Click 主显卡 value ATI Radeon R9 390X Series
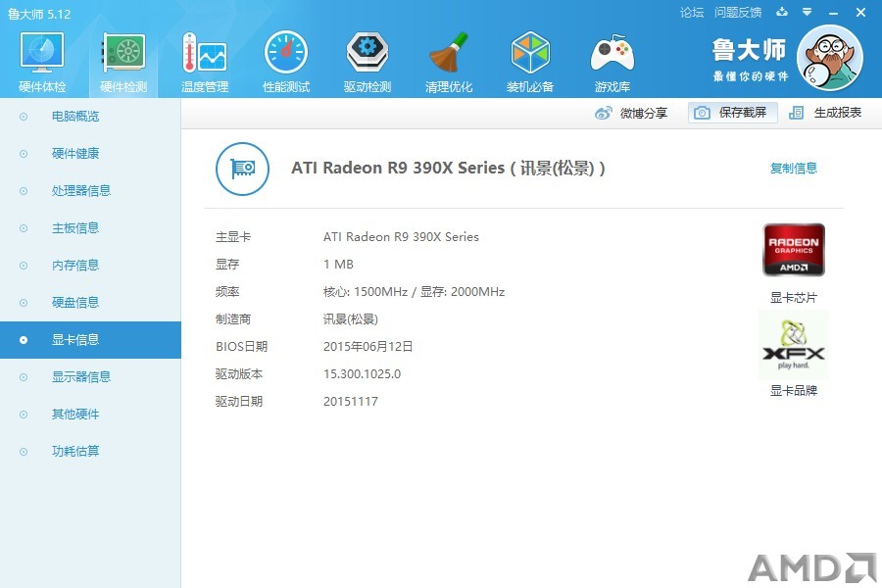The height and width of the screenshot is (588, 882). pyautogui.click(x=401, y=237)
